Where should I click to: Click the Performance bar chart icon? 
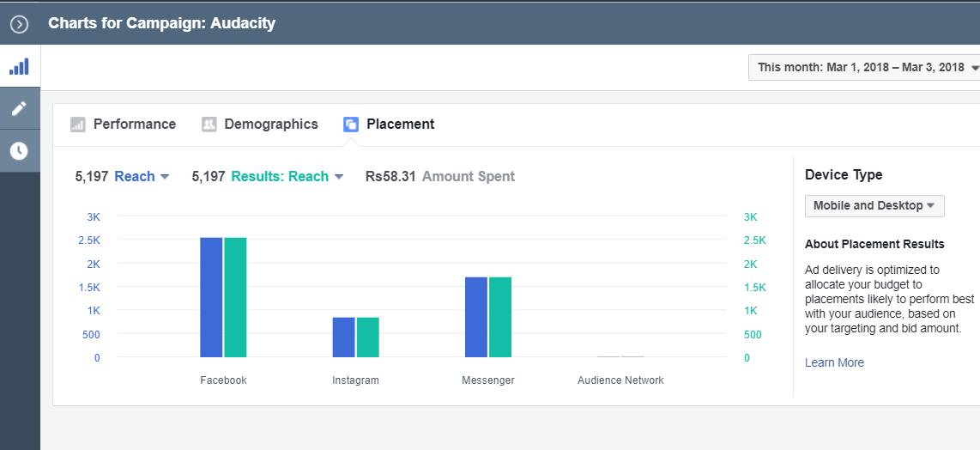(x=78, y=125)
